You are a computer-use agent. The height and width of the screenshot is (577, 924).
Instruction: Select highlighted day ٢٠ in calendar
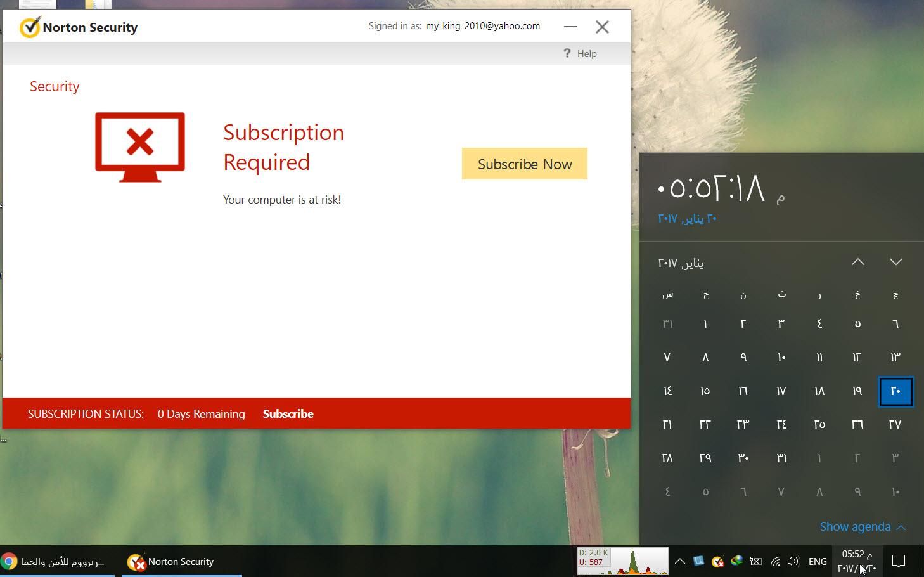pos(895,391)
